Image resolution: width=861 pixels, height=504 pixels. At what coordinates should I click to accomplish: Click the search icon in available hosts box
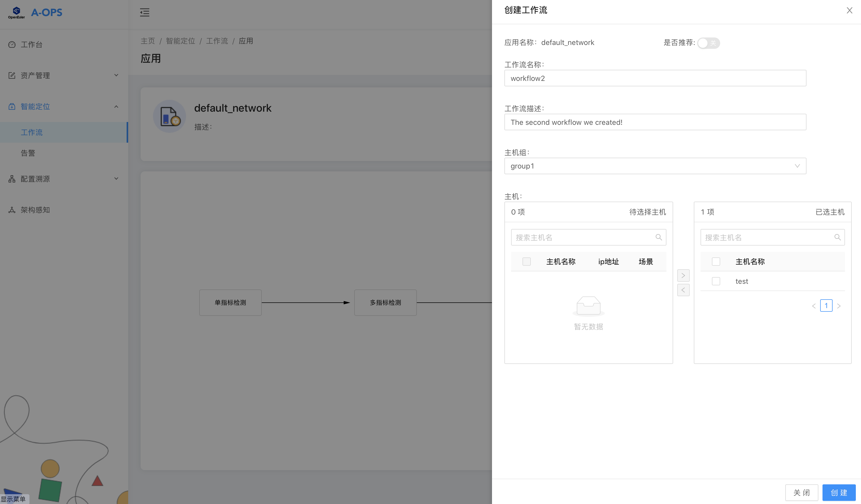point(658,237)
